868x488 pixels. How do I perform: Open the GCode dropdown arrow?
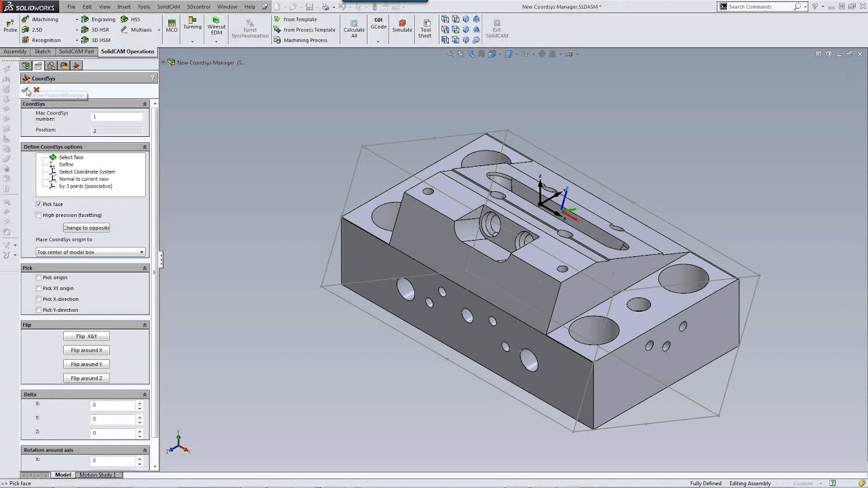pos(378,41)
